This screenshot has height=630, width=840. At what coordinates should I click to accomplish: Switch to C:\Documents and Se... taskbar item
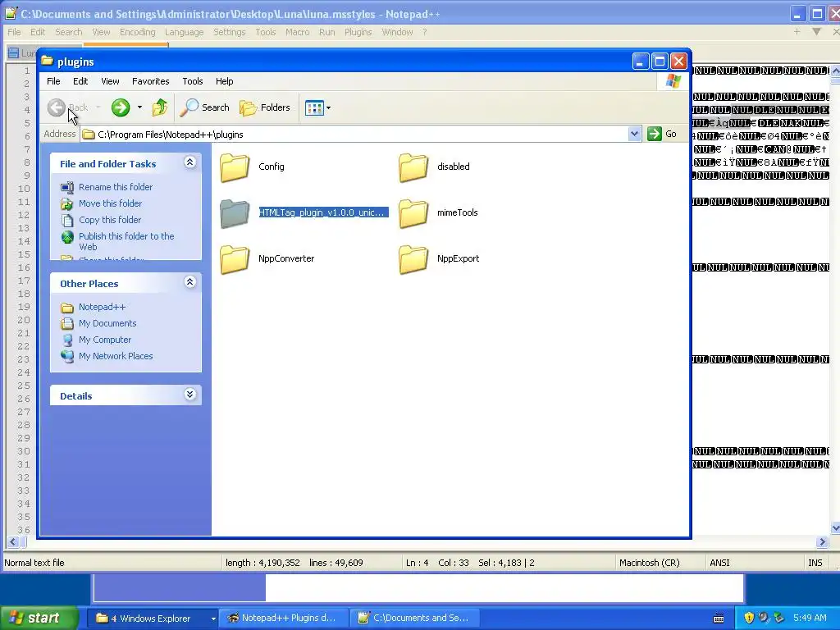[x=415, y=619]
